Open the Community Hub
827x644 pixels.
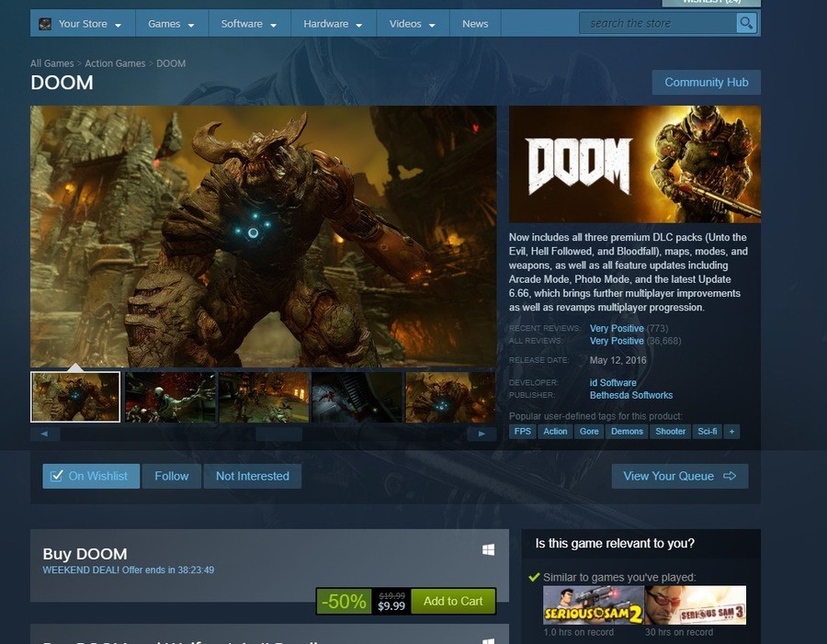(x=706, y=82)
